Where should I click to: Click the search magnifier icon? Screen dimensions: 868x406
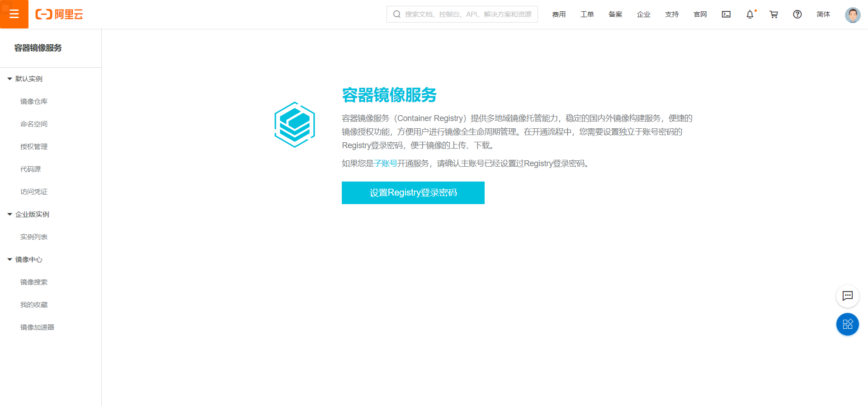396,14
